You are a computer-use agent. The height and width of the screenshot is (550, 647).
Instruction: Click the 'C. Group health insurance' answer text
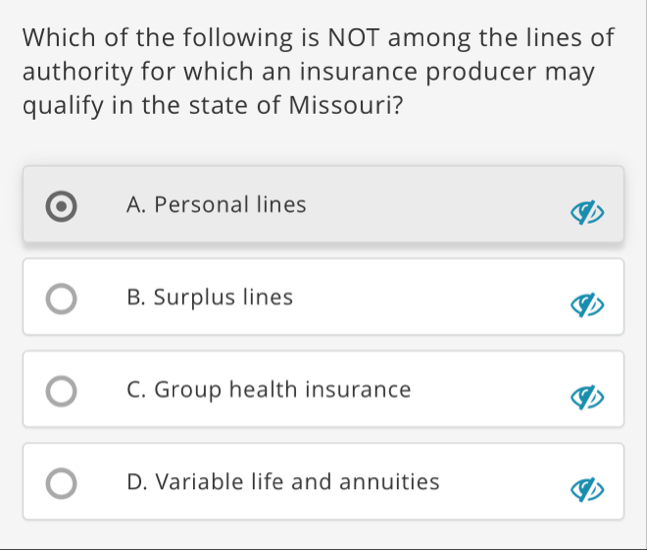269,390
